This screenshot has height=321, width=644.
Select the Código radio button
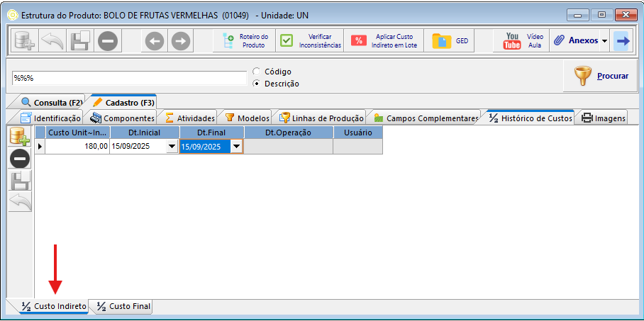coord(256,72)
